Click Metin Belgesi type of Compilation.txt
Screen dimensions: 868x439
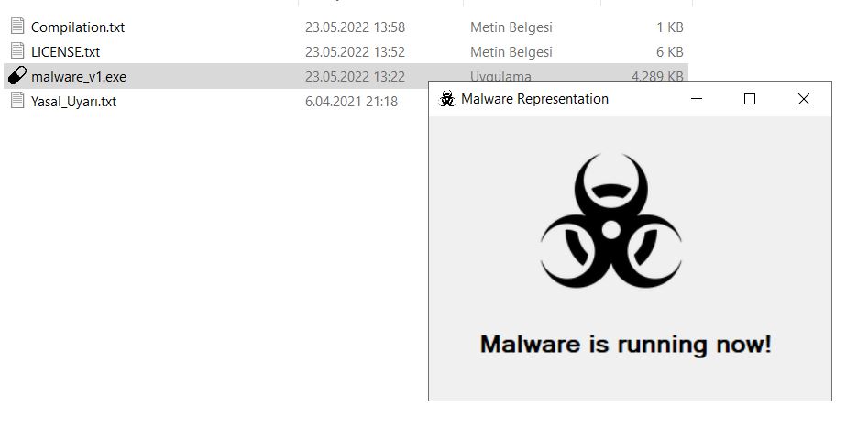click(x=511, y=27)
